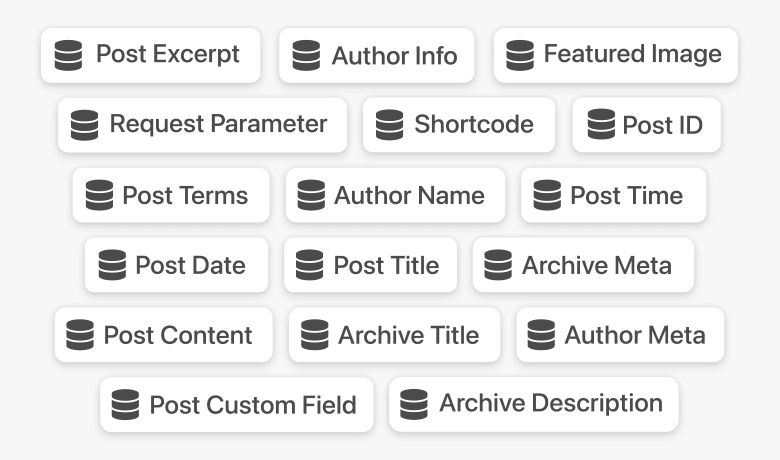
Task: Select the Post Title tag
Action: tap(371, 265)
